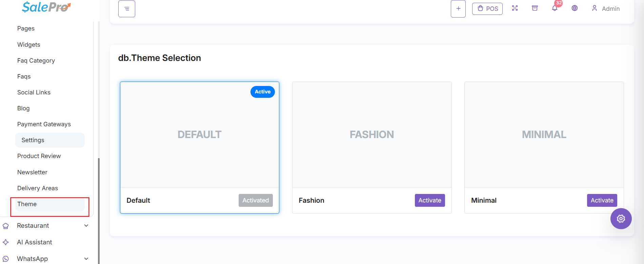644x264 pixels.
Task: Select the FASHION theme preview thumbnail
Action: [372, 135]
